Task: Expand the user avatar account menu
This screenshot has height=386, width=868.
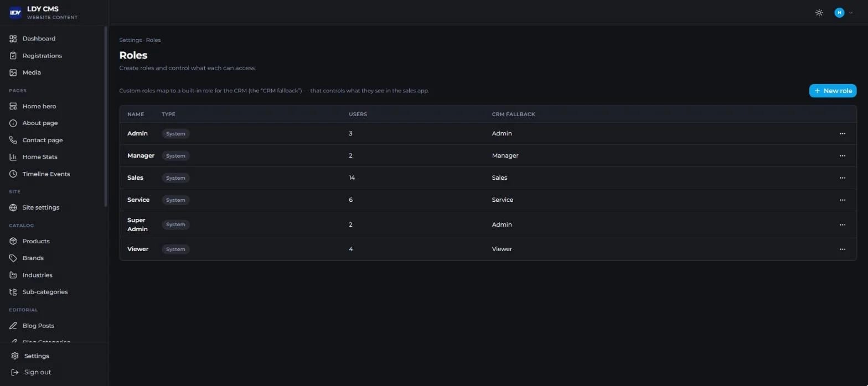Action: pyautogui.click(x=844, y=13)
